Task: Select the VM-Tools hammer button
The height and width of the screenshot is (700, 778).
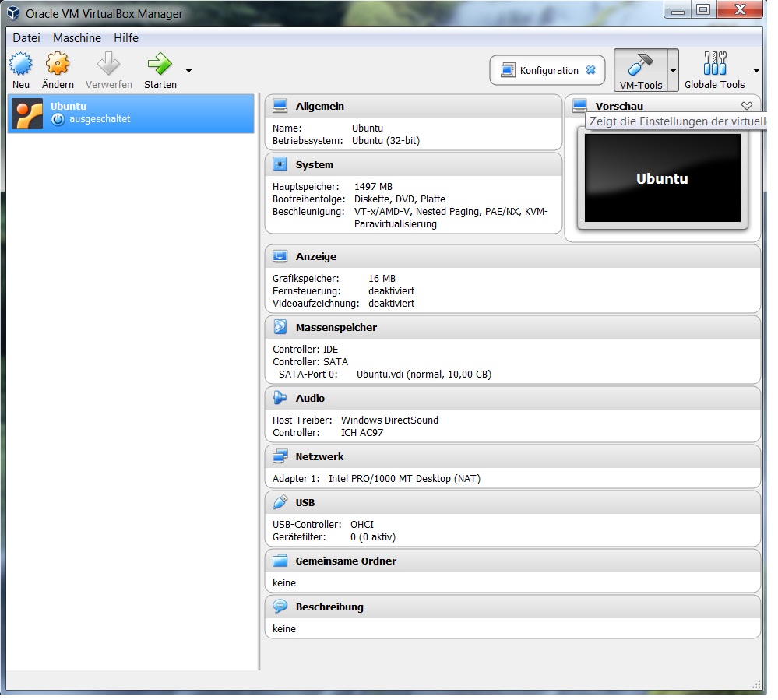Action: pyautogui.click(x=641, y=70)
